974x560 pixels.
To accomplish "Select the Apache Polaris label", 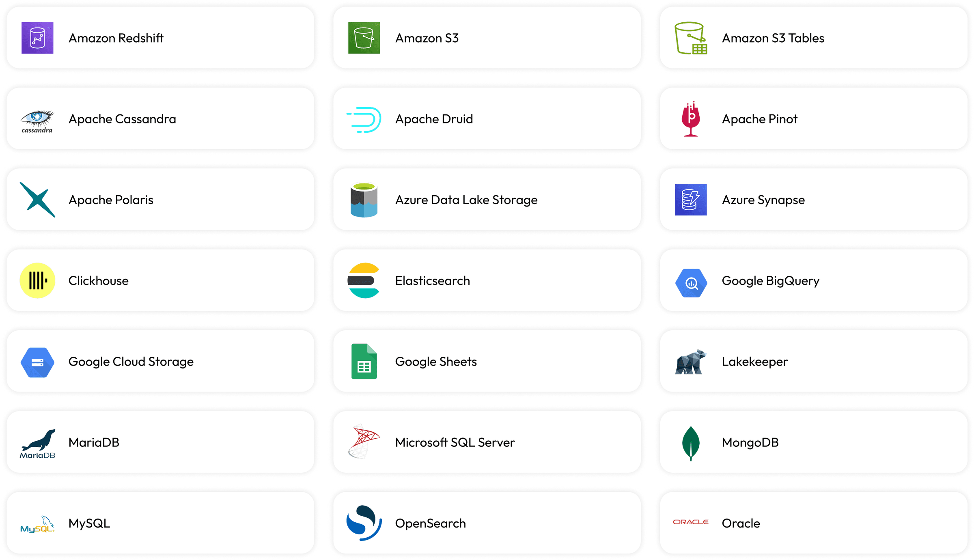I will click(x=111, y=200).
